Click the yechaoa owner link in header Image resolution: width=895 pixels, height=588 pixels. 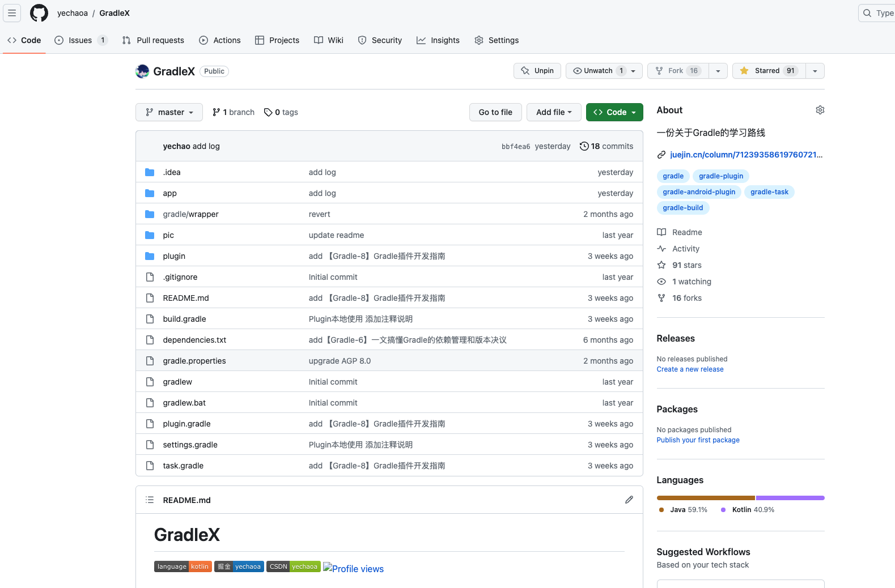(73, 13)
